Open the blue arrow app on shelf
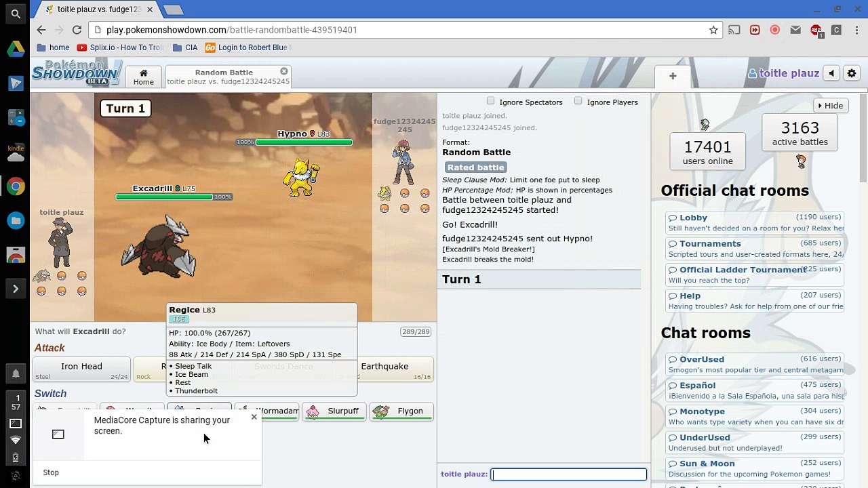The width and height of the screenshot is (868, 488). [16, 83]
